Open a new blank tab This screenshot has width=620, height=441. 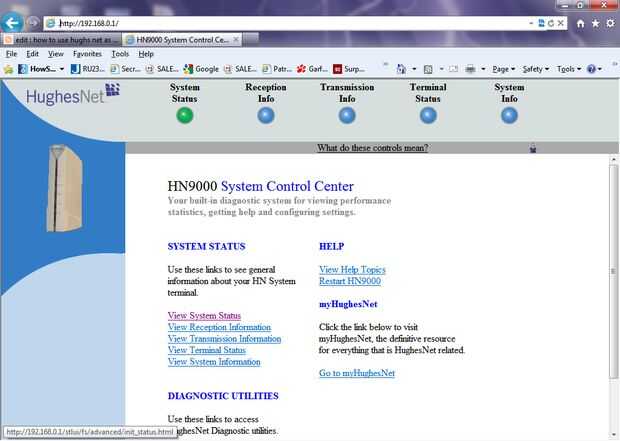pos(250,40)
